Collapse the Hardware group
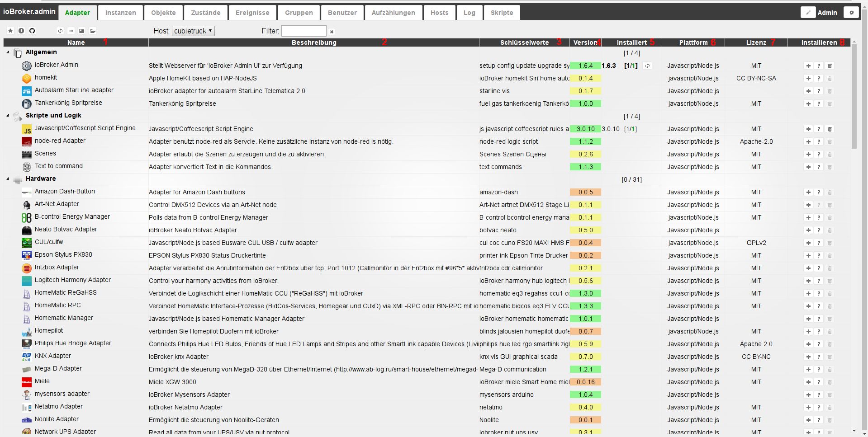This screenshot has width=868, height=437. tap(8, 179)
